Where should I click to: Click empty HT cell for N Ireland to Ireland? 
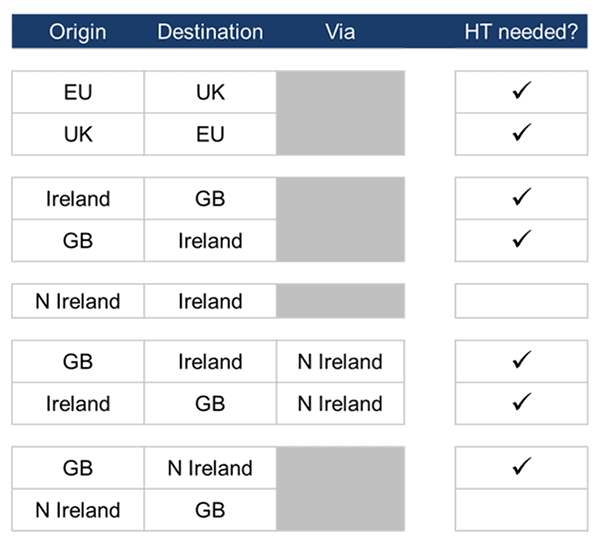(x=520, y=301)
